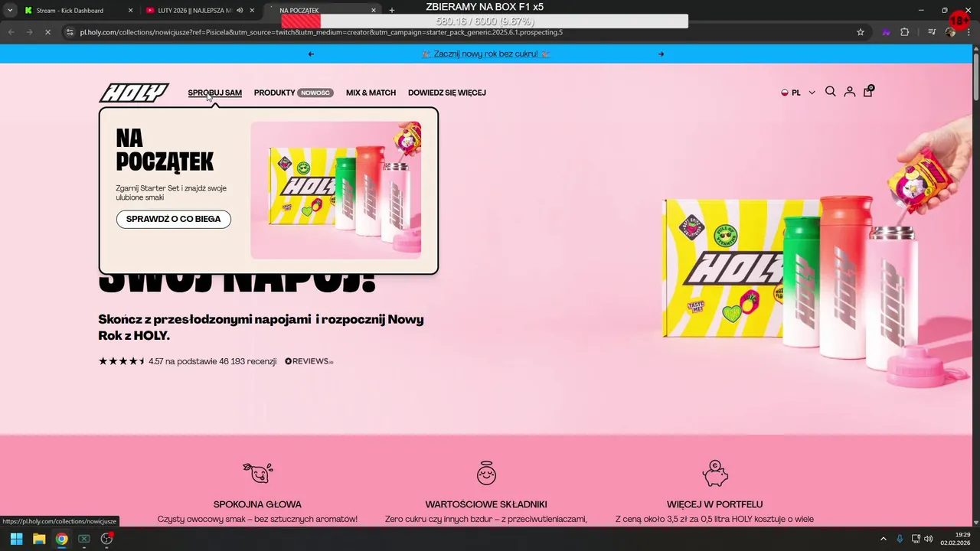This screenshot has height=551, width=980.
Task: Go forward in browser history
Action: [29, 32]
